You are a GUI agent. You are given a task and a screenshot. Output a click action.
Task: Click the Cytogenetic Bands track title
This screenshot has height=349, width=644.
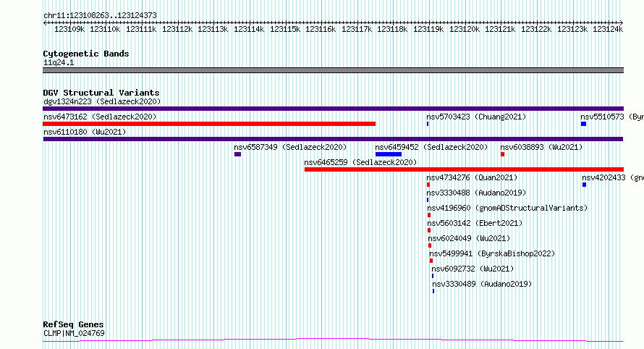coord(86,54)
